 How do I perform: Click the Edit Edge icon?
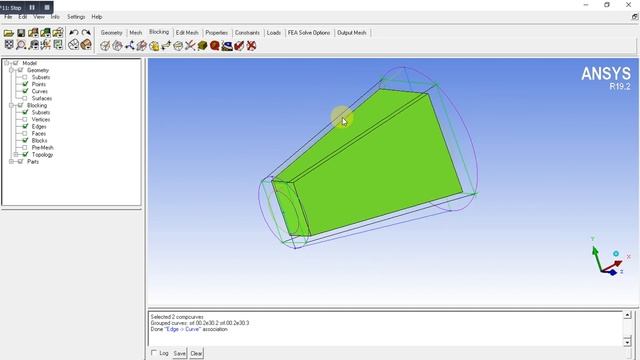click(x=190, y=46)
